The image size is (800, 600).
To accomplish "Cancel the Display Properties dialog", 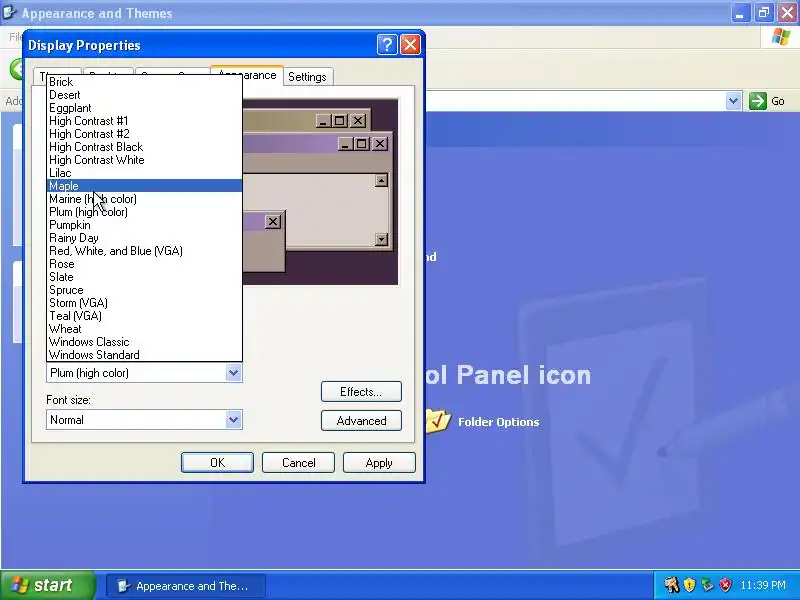I will [298, 463].
